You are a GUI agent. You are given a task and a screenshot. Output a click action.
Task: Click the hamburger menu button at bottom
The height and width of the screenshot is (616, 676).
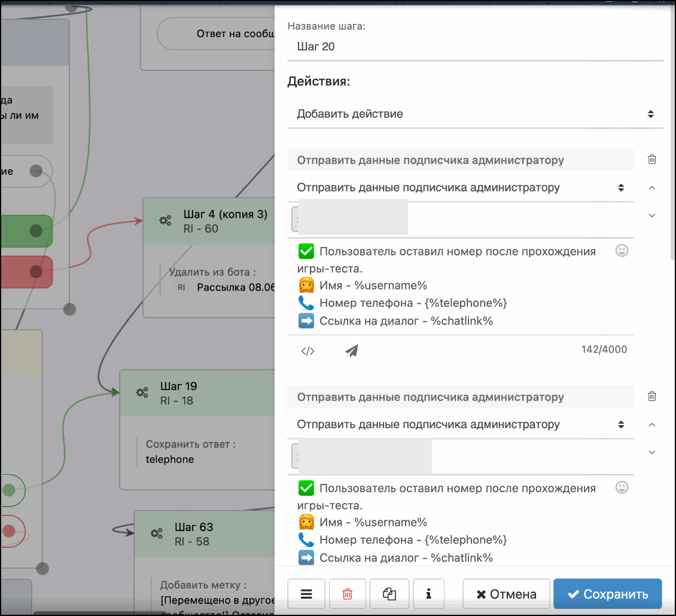(306, 594)
